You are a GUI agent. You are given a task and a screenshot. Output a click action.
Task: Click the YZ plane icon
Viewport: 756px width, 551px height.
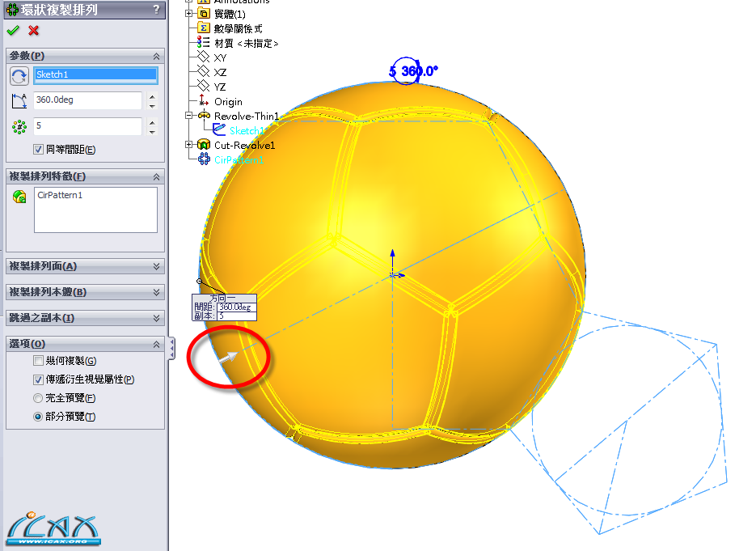point(204,86)
